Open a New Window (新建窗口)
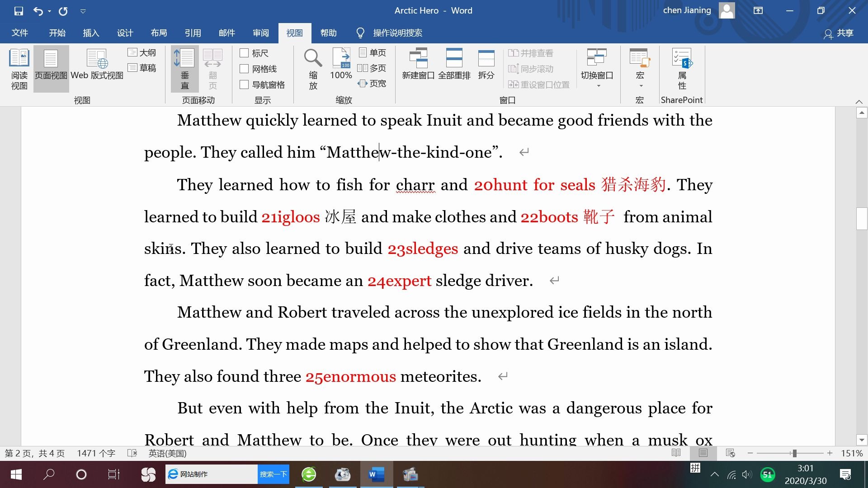Viewport: 868px width, 488px height. click(x=418, y=65)
